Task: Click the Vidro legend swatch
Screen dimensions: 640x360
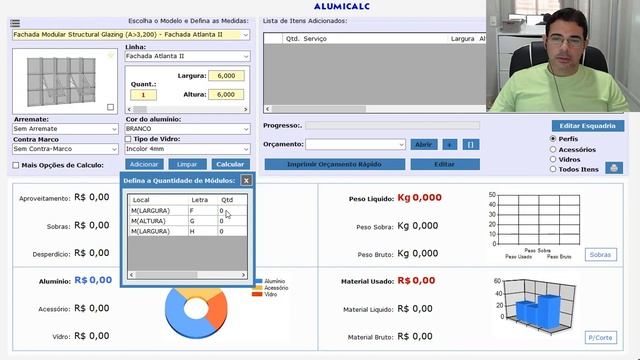Action: [x=258, y=294]
